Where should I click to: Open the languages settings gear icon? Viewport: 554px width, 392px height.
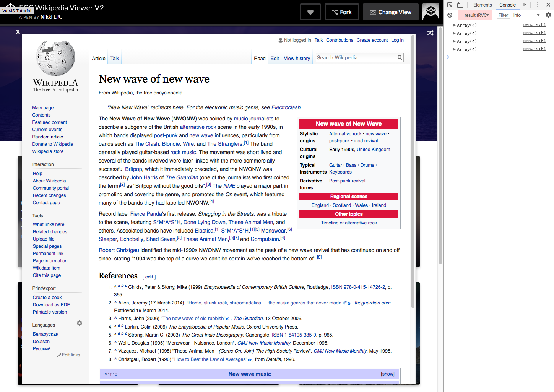[x=80, y=323]
